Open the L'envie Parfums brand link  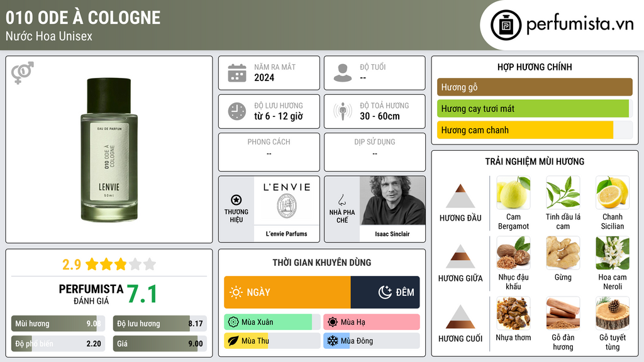point(286,234)
